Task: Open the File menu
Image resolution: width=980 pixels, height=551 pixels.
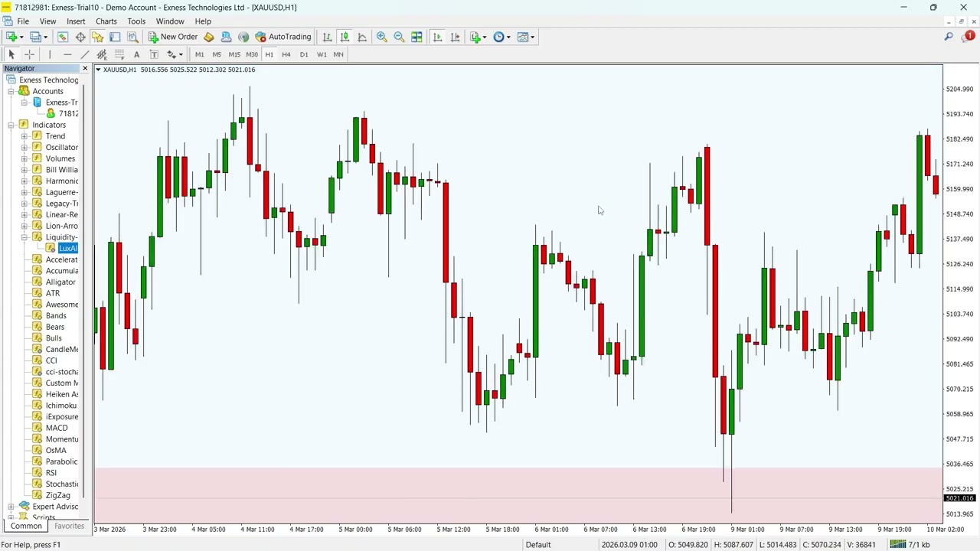Action: (23, 21)
